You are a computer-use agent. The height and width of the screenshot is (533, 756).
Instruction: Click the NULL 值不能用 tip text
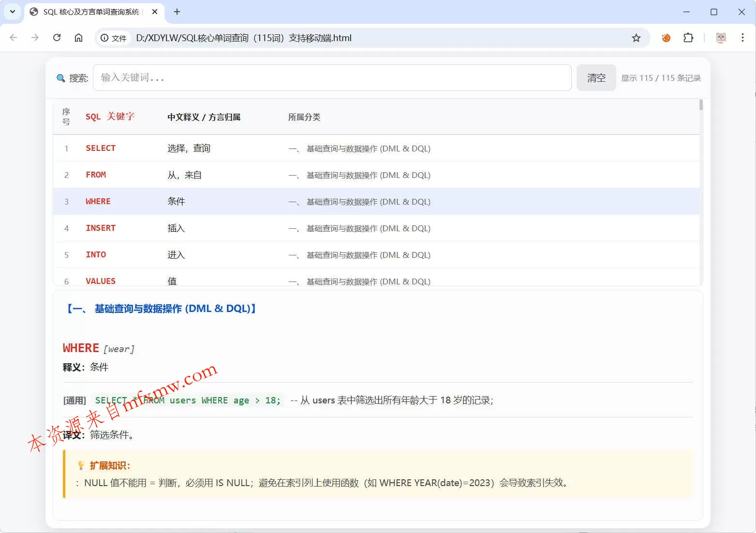(322, 483)
